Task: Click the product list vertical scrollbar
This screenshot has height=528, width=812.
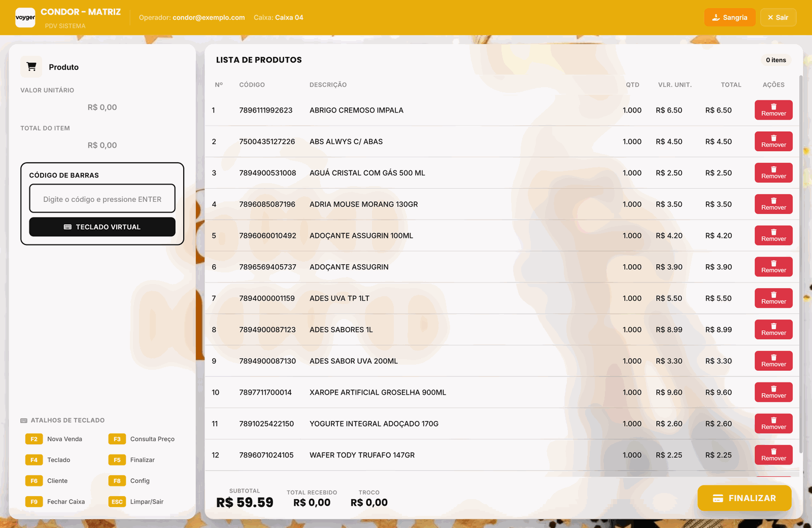Action: click(801, 264)
